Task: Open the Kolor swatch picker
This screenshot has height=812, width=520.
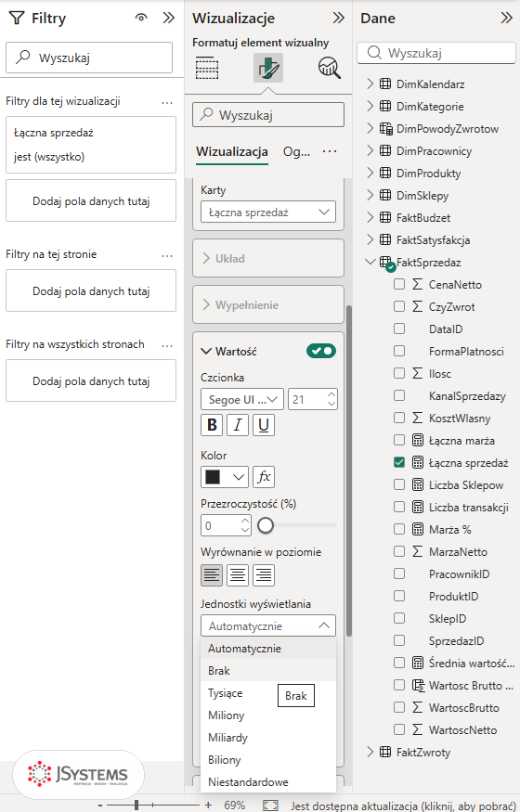Action: [x=225, y=477]
